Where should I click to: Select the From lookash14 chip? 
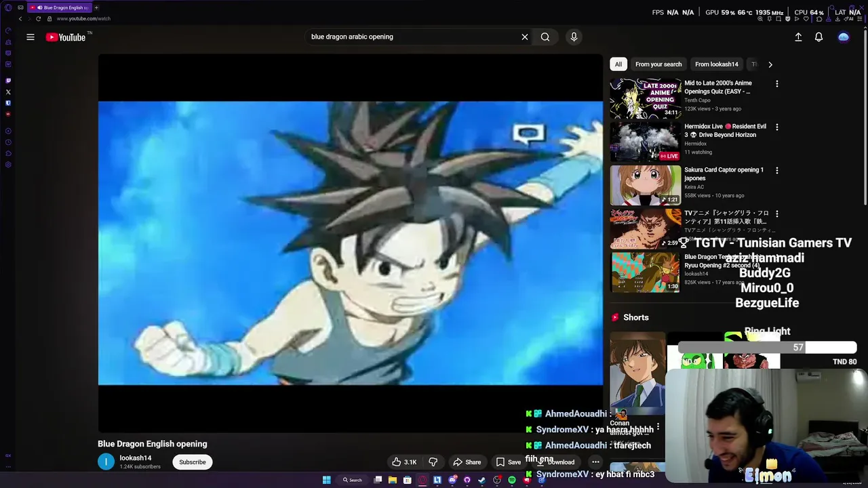click(x=717, y=64)
